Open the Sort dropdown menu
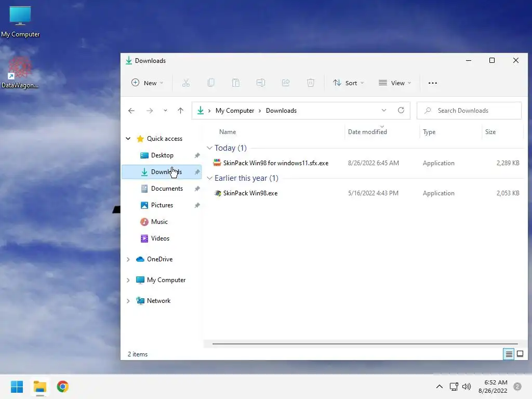The width and height of the screenshot is (532, 399). click(x=349, y=83)
